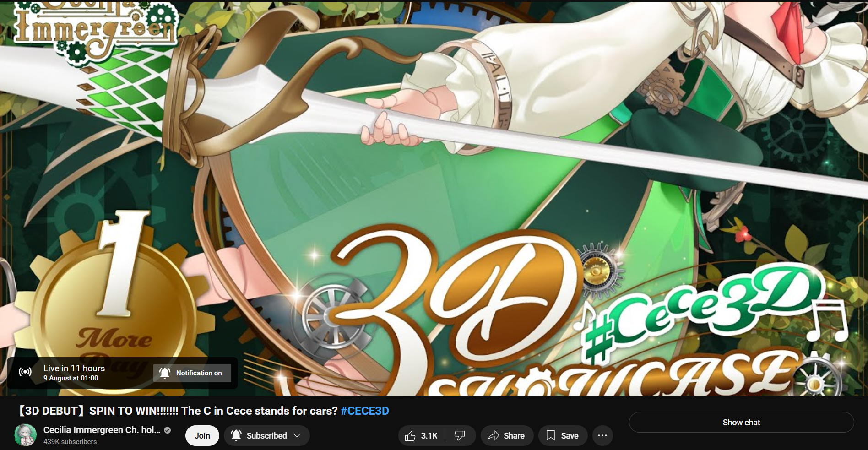Save video to a playlist
The width and height of the screenshot is (868, 450).
563,436
